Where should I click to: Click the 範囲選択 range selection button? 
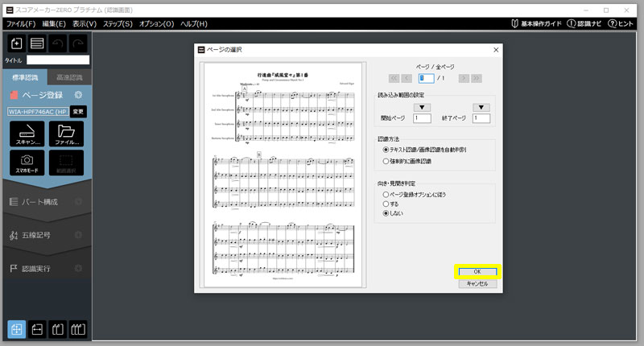tap(66, 163)
